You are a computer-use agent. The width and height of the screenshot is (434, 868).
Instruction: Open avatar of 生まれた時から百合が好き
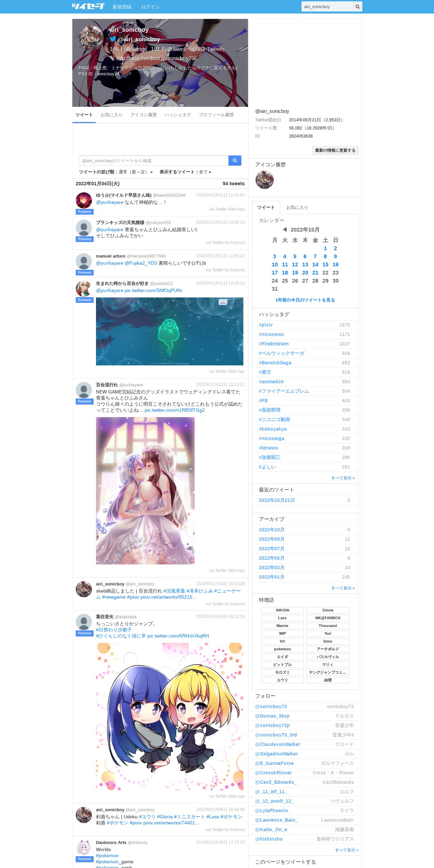(x=84, y=289)
